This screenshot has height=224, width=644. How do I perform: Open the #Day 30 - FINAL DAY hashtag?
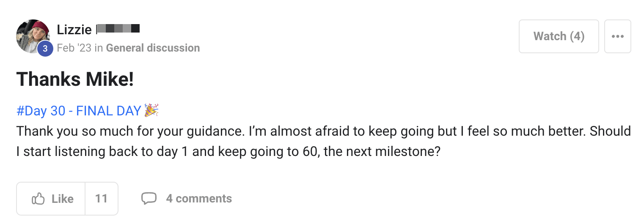[78, 111]
